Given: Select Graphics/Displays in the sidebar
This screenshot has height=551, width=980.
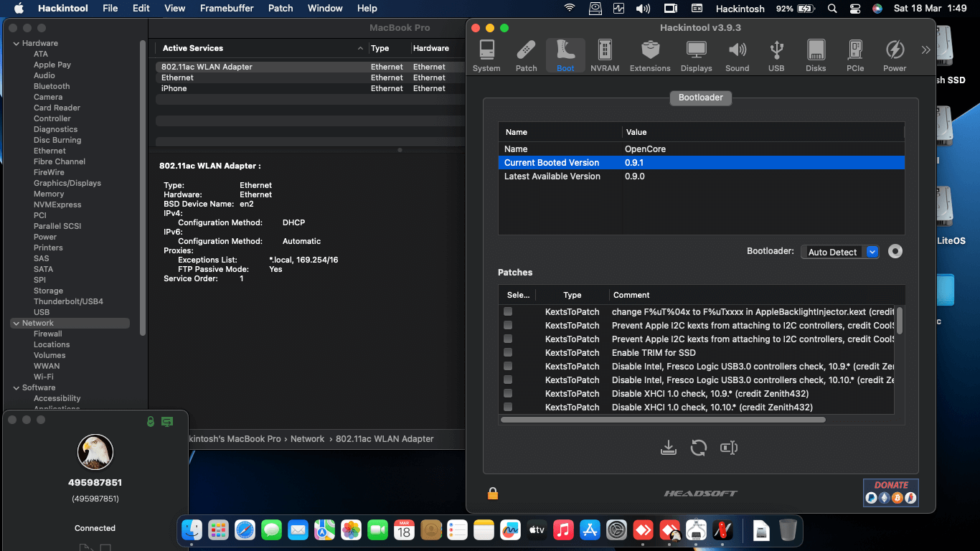Looking at the screenshot, I should point(67,183).
